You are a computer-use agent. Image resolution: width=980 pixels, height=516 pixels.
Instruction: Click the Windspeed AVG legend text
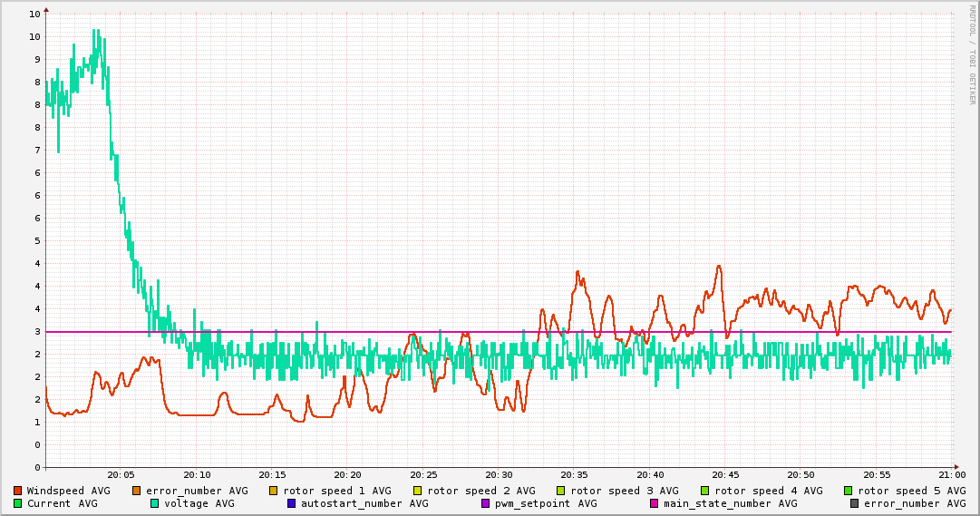coord(69,491)
